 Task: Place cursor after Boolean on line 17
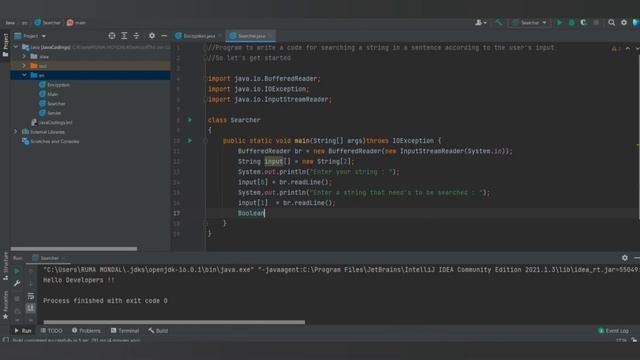(x=265, y=213)
